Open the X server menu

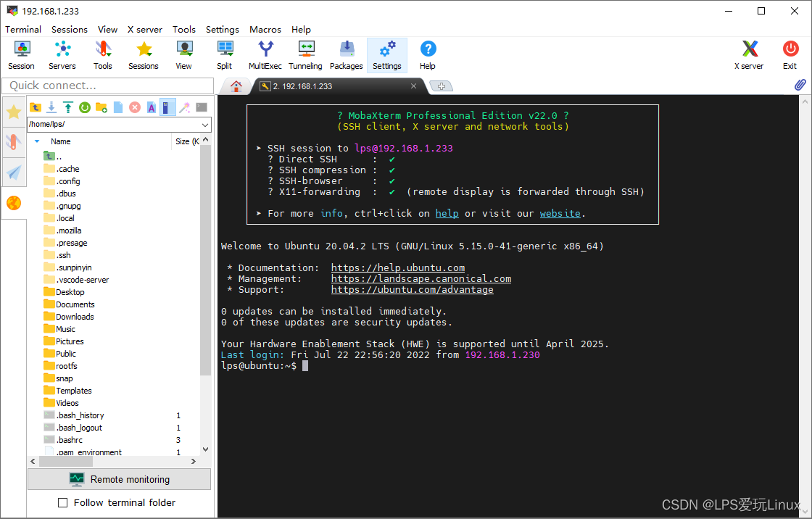click(x=145, y=30)
